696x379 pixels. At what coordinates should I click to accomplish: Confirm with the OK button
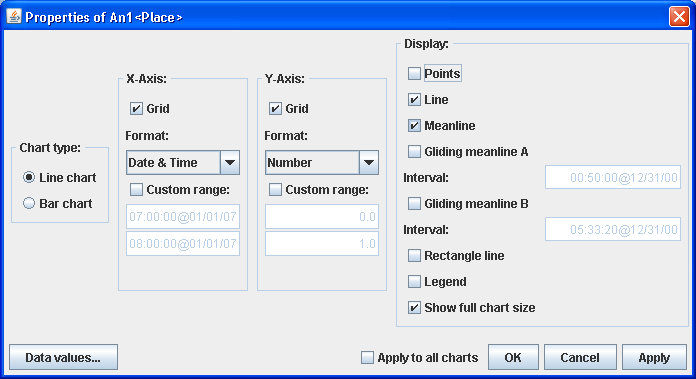click(513, 357)
